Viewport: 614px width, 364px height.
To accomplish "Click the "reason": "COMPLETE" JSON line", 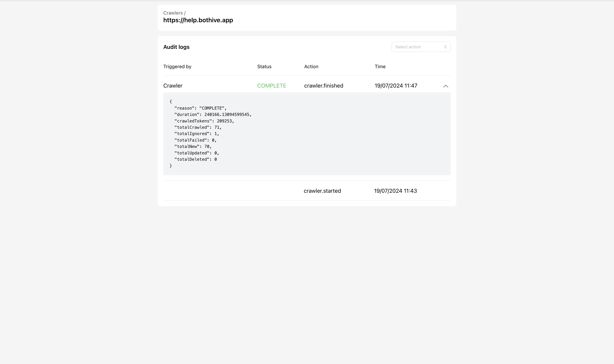I will pyautogui.click(x=200, y=108).
